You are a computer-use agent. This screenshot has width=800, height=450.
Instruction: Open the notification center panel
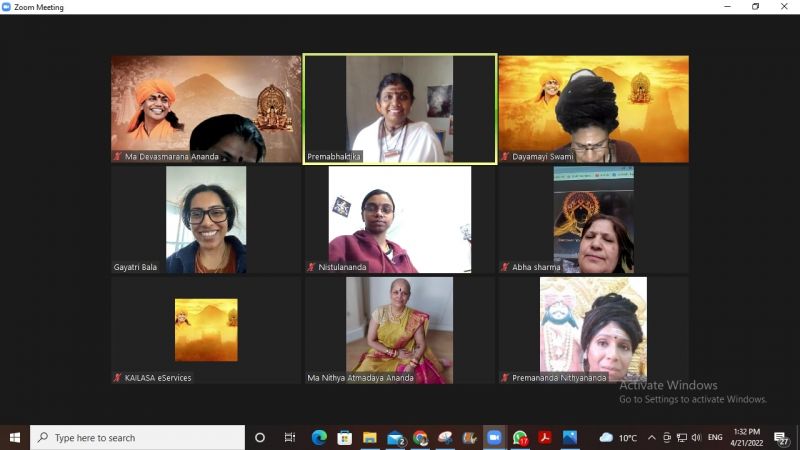(781, 438)
